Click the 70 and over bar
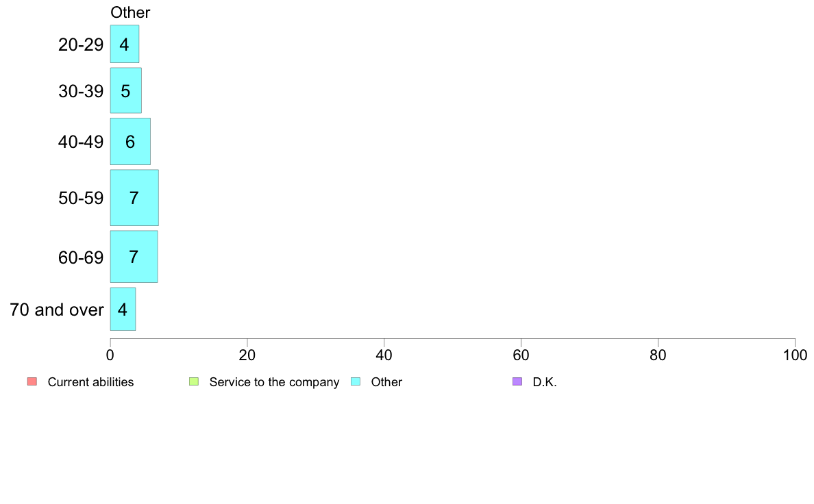 tap(123, 309)
